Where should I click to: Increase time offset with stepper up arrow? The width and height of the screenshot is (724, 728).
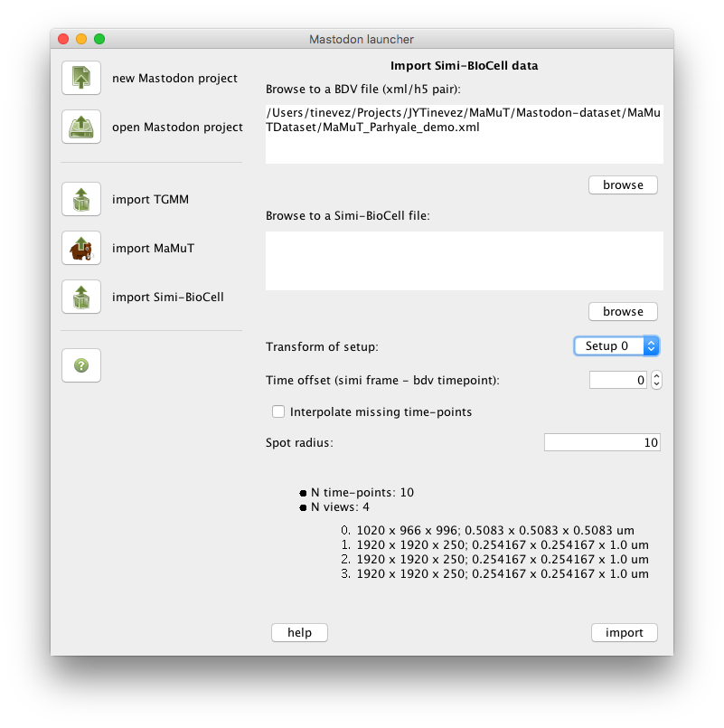(x=656, y=375)
